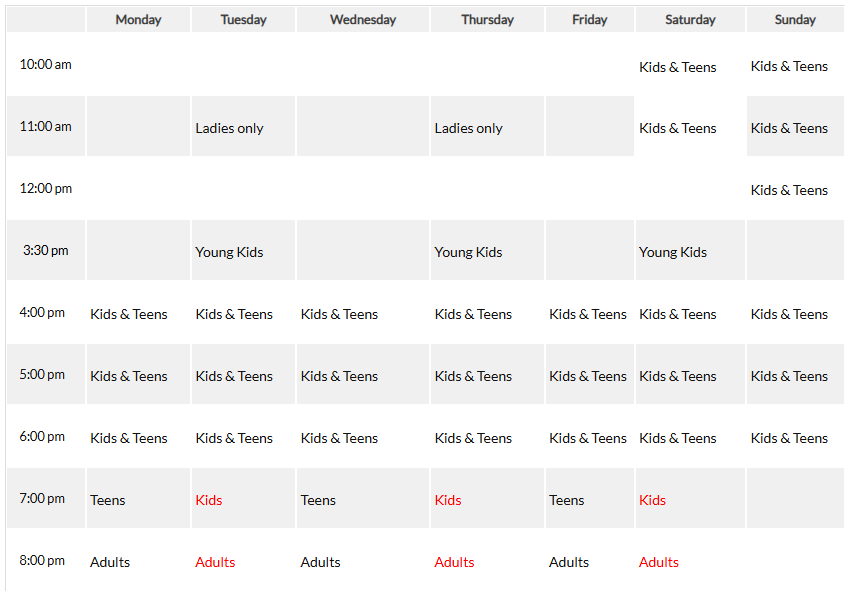Choose Monday 7:00 pm Teens class
Viewport: 854px width, 596px height.
click(x=108, y=500)
